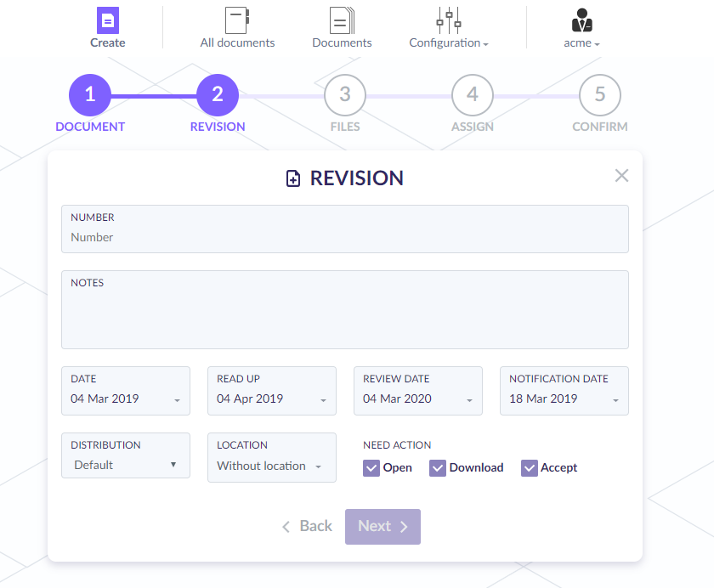The width and height of the screenshot is (714, 588).
Task: Click into the Number input field
Action: click(x=344, y=237)
